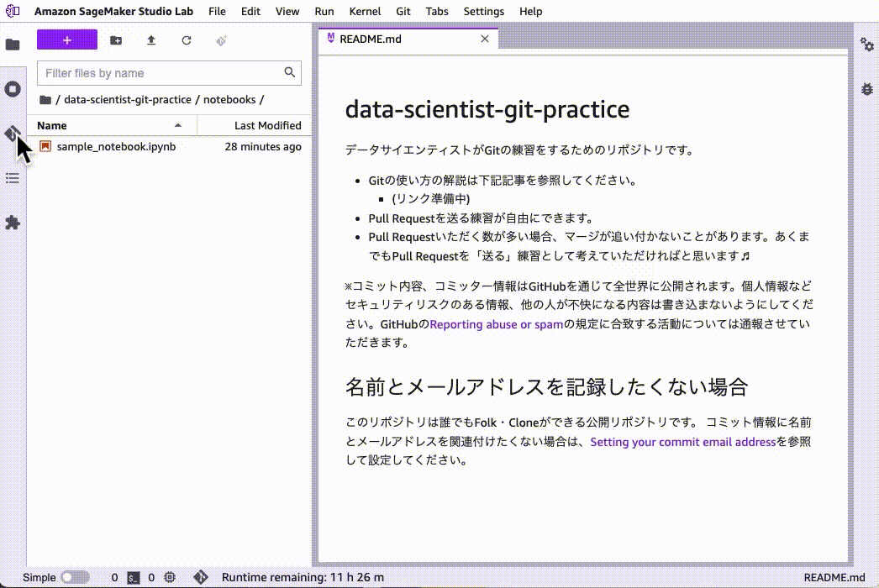
Task: Open the Extension Manager puzzle icon
Action: point(13,223)
